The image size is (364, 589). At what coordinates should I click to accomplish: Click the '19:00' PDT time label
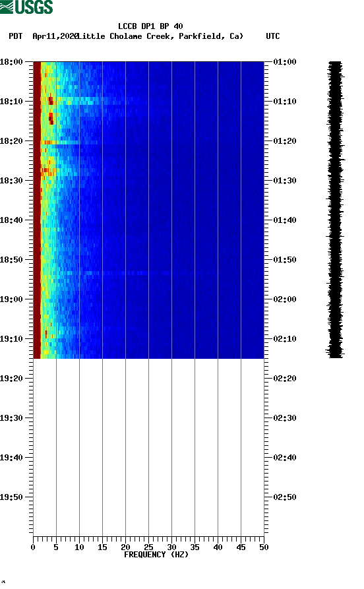pos(11,299)
